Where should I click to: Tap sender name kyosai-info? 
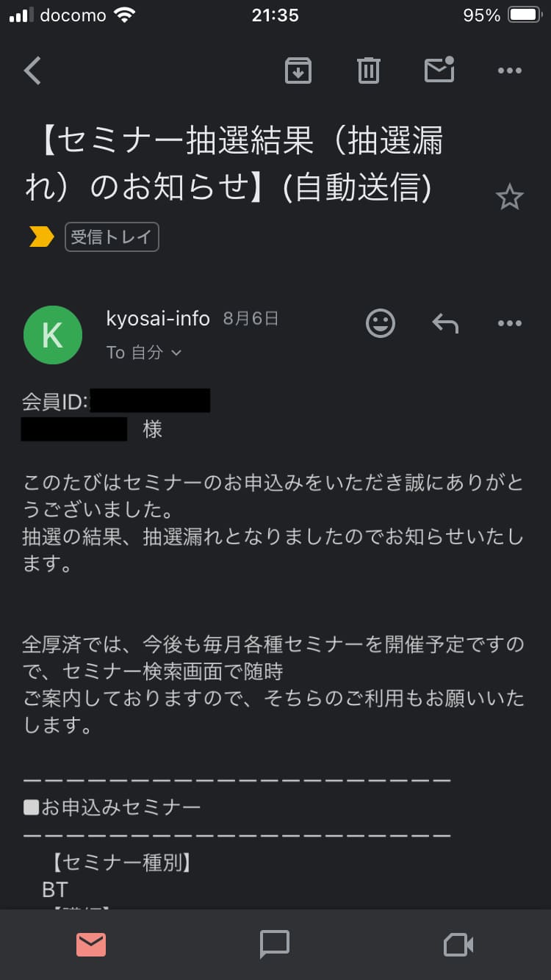coord(158,319)
